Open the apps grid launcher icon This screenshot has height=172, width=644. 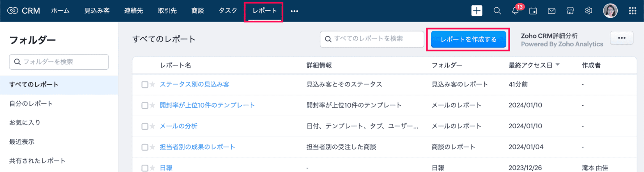coord(633,11)
